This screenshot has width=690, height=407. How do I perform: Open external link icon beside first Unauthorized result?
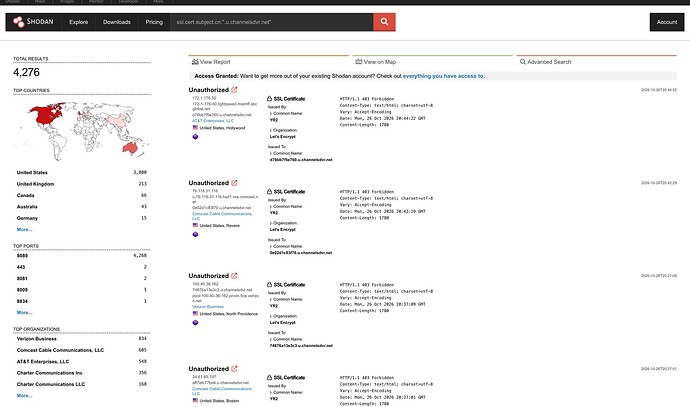pyautogui.click(x=234, y=90)
